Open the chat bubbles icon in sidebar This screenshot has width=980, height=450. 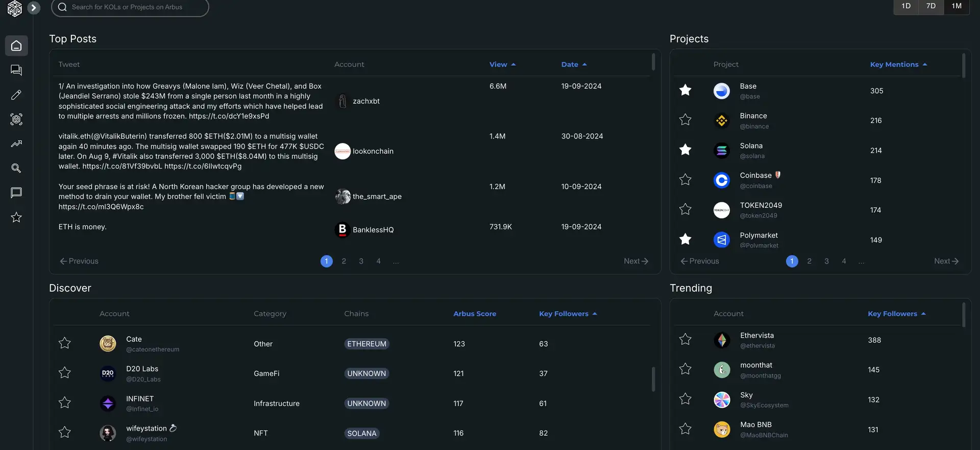coord(16,70)
